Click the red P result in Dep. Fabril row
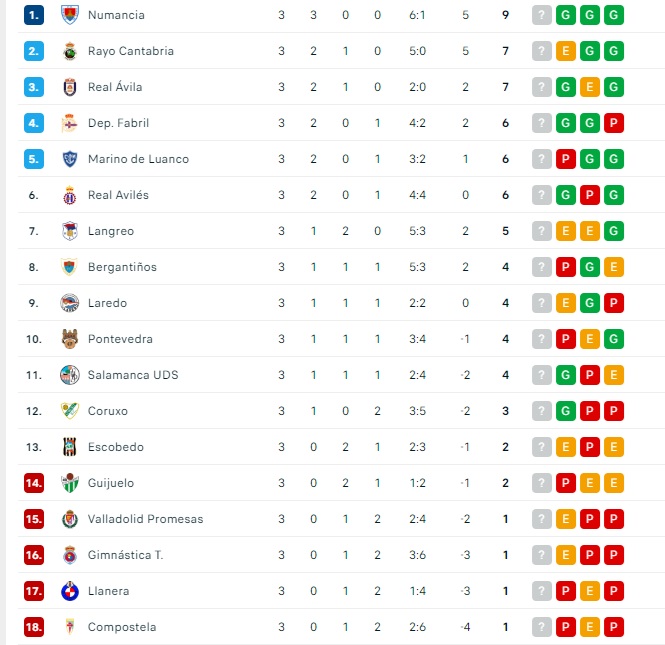Viewport: 665px width, 645px height. coord(614,123)
